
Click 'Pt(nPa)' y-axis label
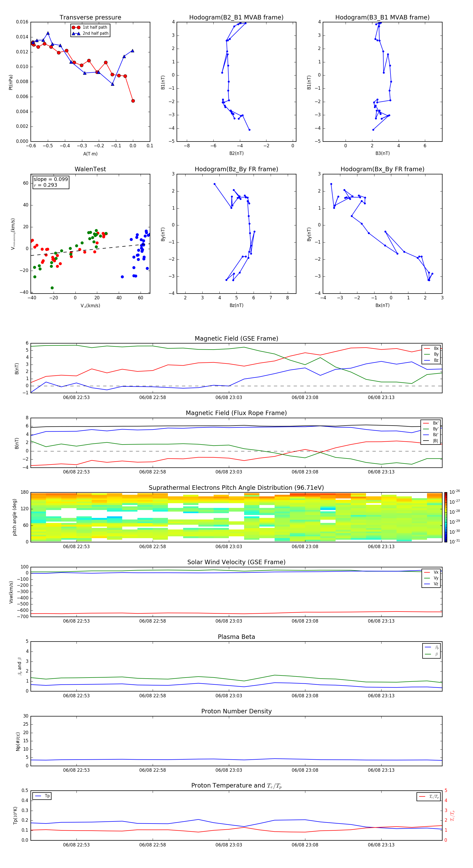click(11, 82)
